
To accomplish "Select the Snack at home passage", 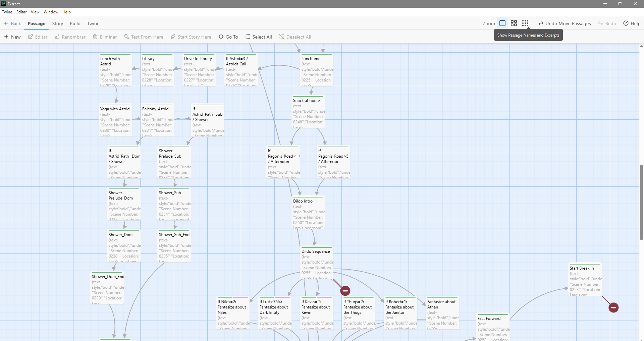I will pyautogui.click(x=308, y=112).
